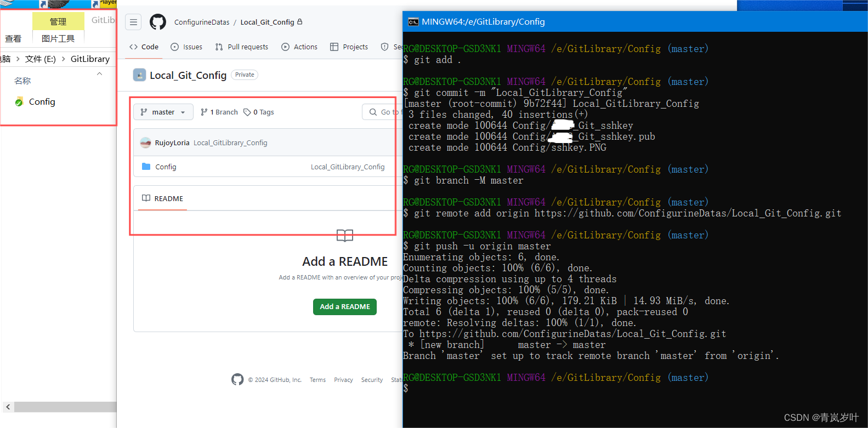Screen dimensions: 868x428
Task: Click the Explorer horizontal scrollbar track
Action: 65,407
